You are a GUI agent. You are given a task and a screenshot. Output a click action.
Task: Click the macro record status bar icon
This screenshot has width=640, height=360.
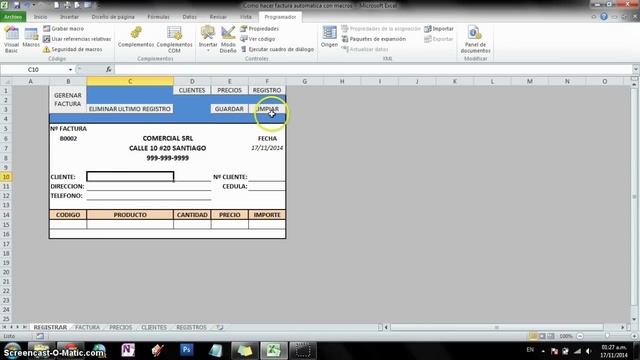point(40,336)
